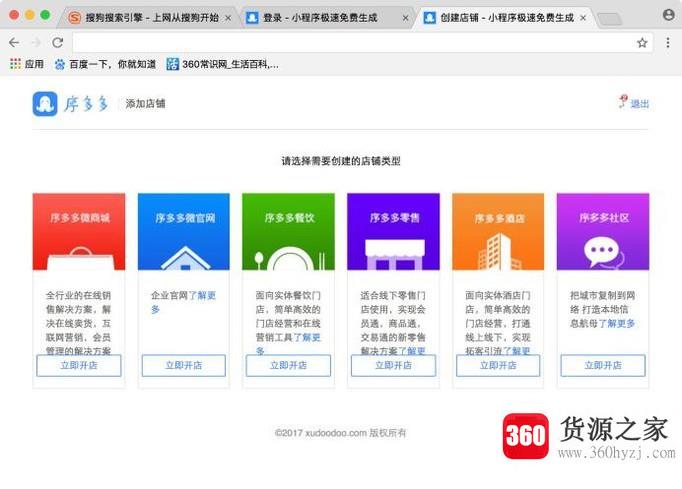Click 立即开店 under 序多多微商城
The height and width of the screenshot is (489, 682).
[79, 365]
